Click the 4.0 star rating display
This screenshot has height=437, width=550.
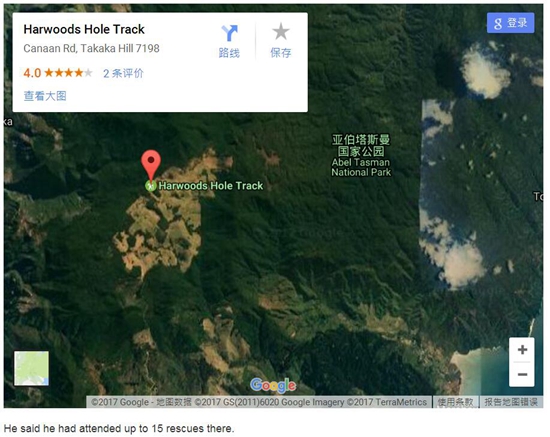pos(58,73)
